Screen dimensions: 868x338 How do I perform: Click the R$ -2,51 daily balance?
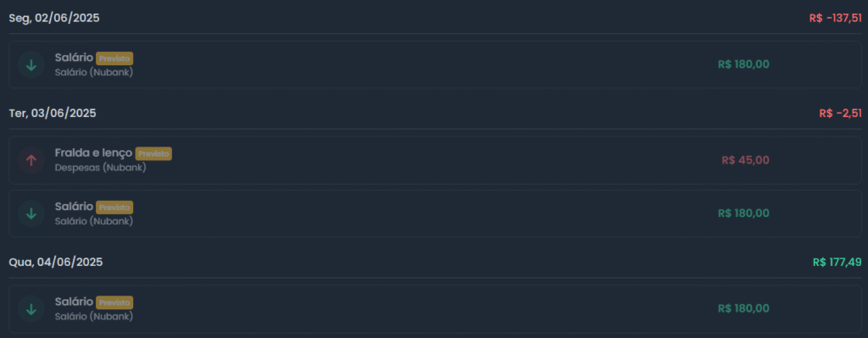point(840,114)
